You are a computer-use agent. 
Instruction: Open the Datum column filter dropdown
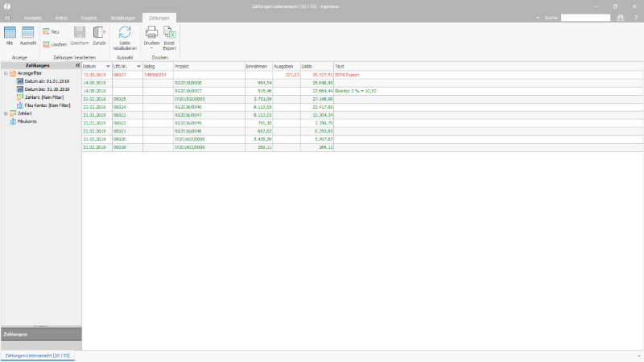click(x=108, y=67)
